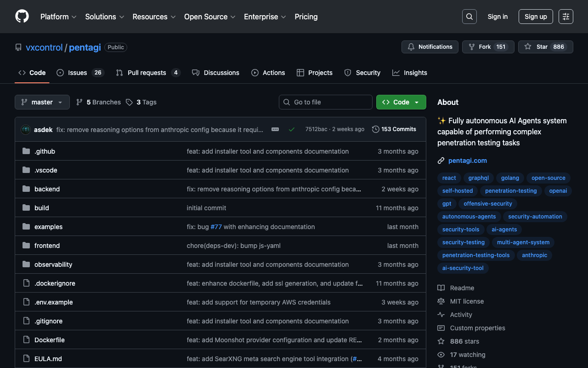Open the 153 Commits history
The height and width of the screenshot is (368, 588).
[394, 129]
